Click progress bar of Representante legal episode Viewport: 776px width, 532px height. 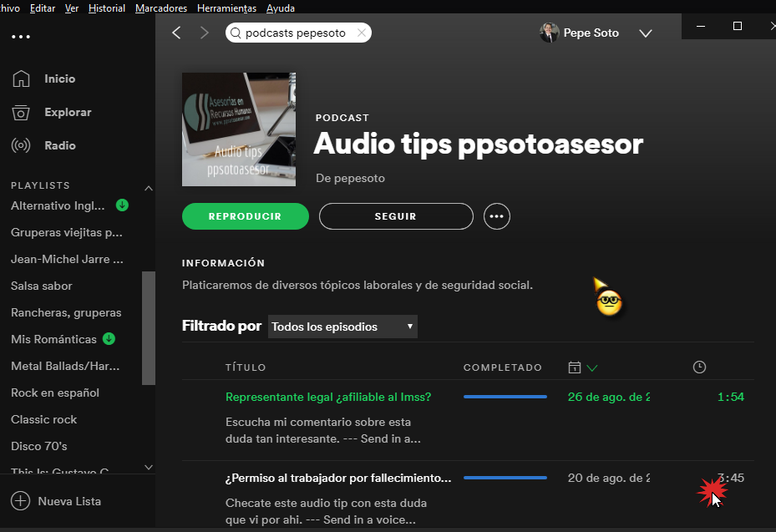tap(505, 397)
